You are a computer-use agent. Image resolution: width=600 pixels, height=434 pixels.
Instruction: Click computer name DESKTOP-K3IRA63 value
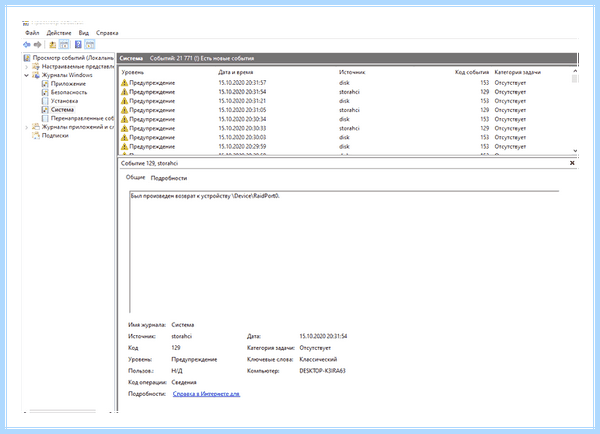tap(323, 371)
